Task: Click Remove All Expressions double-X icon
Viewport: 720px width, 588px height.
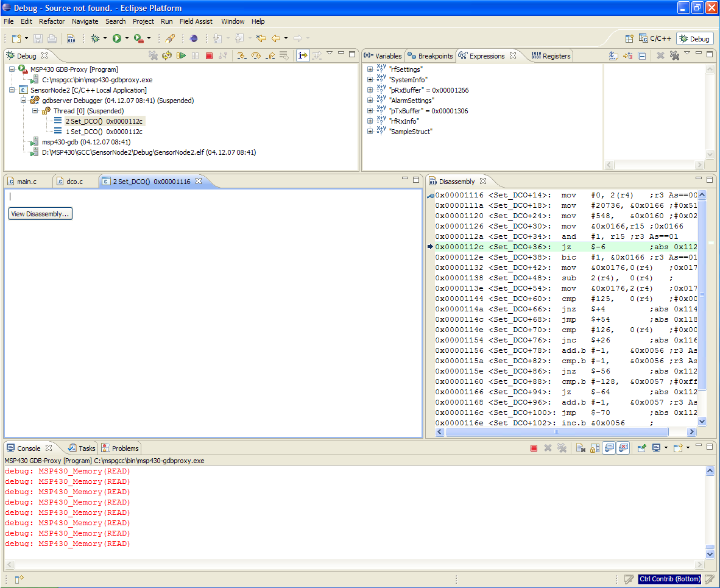Action: coord(674,55)
